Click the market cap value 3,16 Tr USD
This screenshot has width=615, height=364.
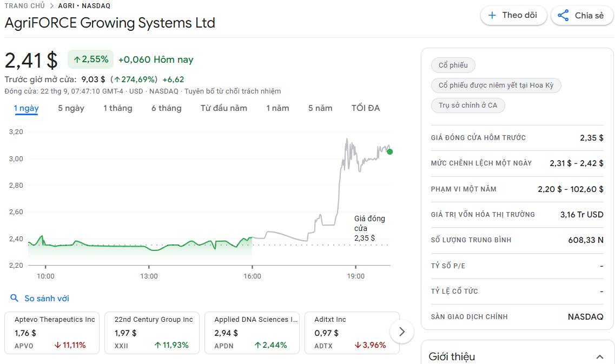581,215
